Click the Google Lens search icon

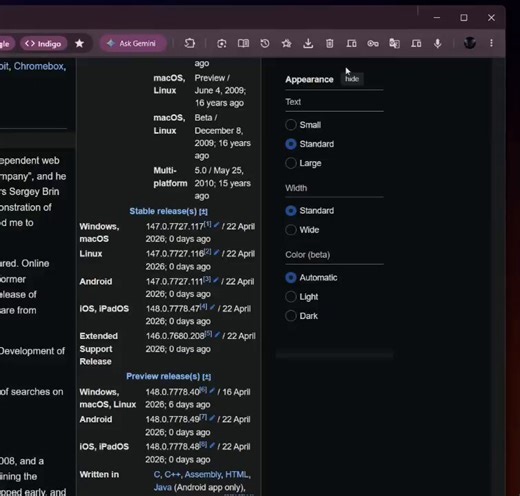222,43
